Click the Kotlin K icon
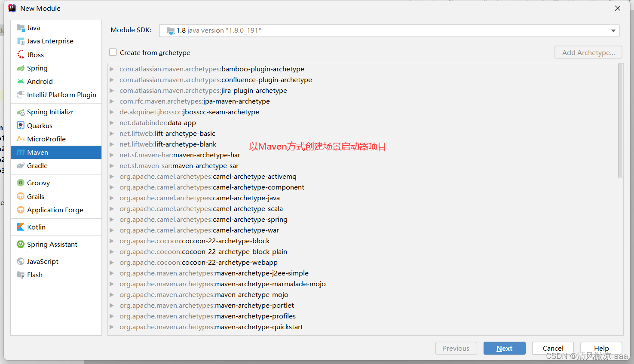Image resolution: width=634 pixels, height=364 pixels. coord(21,227)
